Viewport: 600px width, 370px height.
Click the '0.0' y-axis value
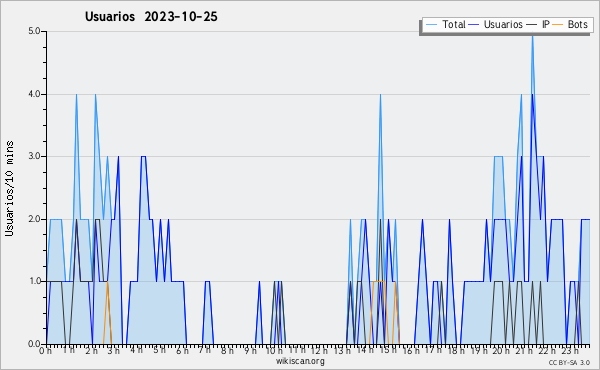click(34, 344)
